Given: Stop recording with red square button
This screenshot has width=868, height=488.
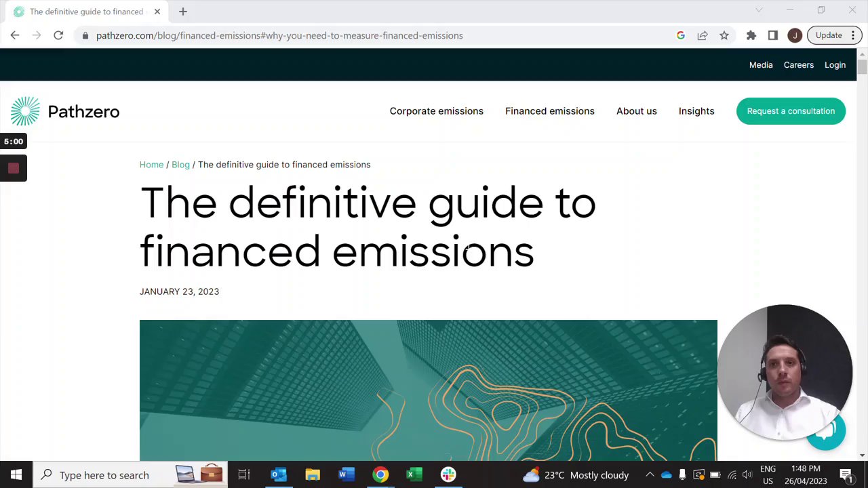Looking at the screenshot, I should (x=14, y=169).
